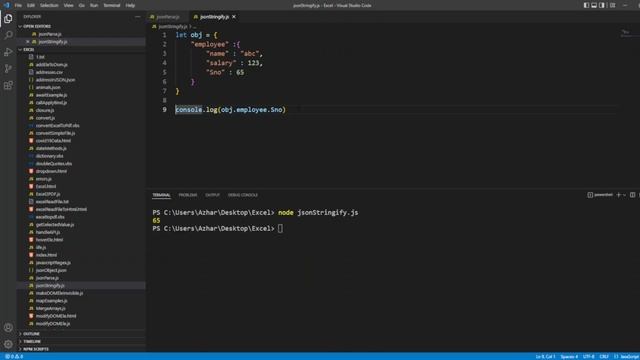Click the new terminal plus icon
Viewport: 640px width, 360px height.
pos(618,195)
